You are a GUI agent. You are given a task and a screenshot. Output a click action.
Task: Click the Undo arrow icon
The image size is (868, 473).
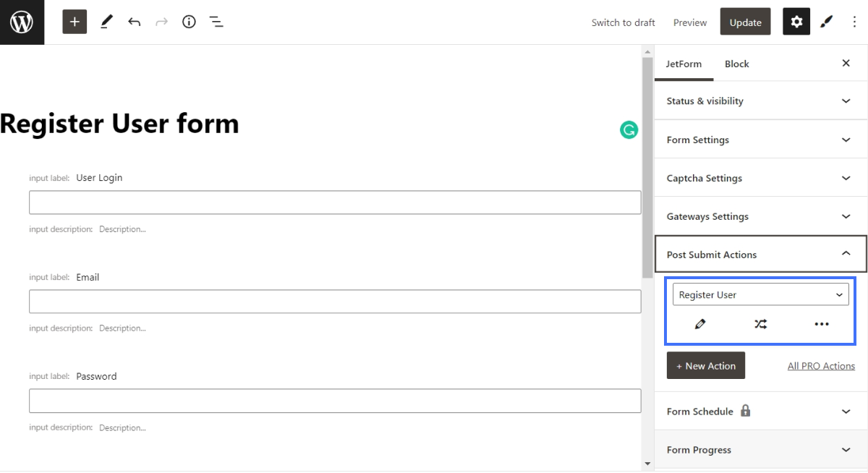point(134,22)
